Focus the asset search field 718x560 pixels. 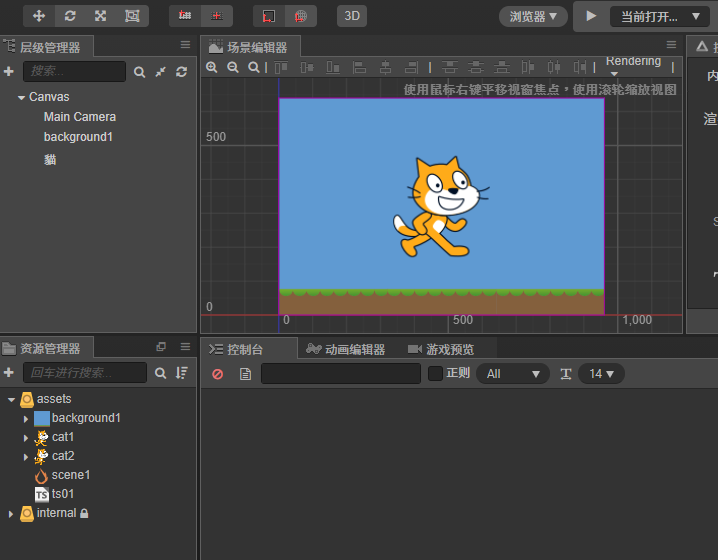[x=85, y=373]
